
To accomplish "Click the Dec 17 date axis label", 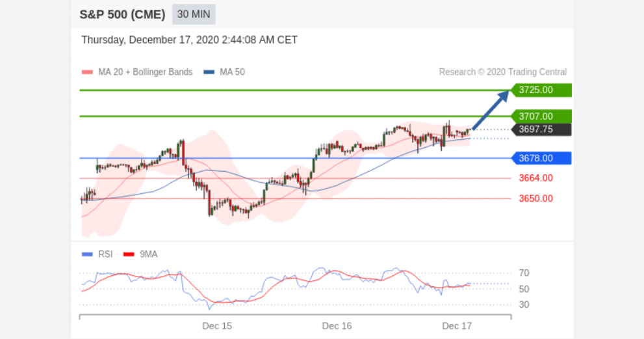I will click(457, 326).
